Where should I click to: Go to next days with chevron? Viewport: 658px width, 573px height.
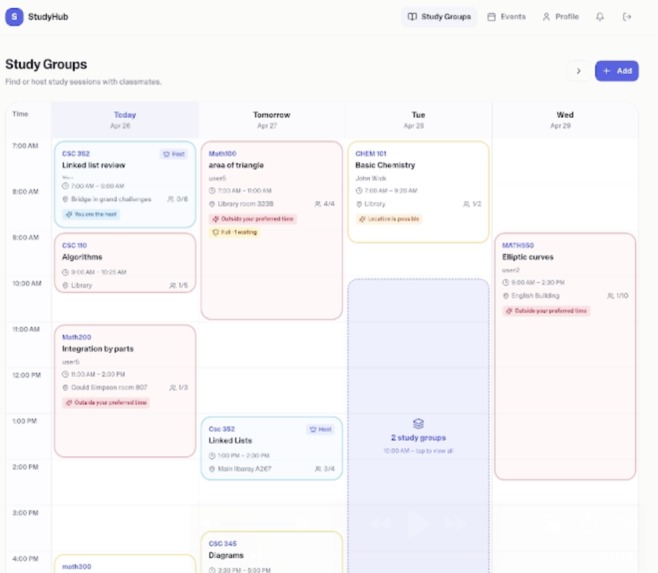click(x=579, y=71)
